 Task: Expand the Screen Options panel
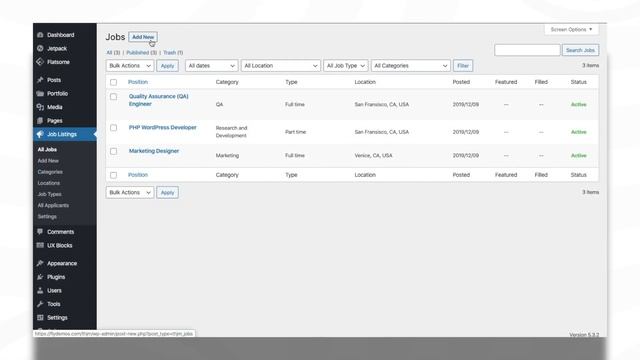(x=571, y=29)
